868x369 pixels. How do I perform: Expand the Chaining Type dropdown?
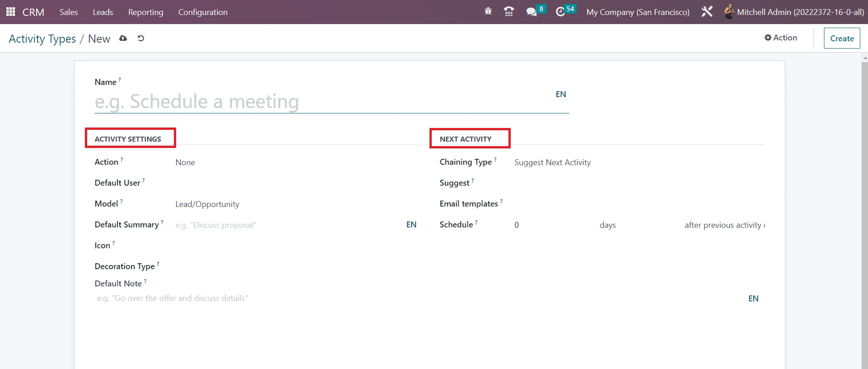[636, 162]
